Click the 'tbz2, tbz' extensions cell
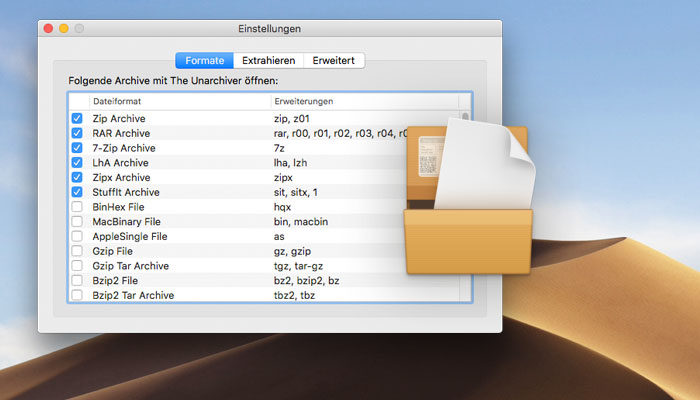Viewport: 700px width, 400px height. pos(294,296)
